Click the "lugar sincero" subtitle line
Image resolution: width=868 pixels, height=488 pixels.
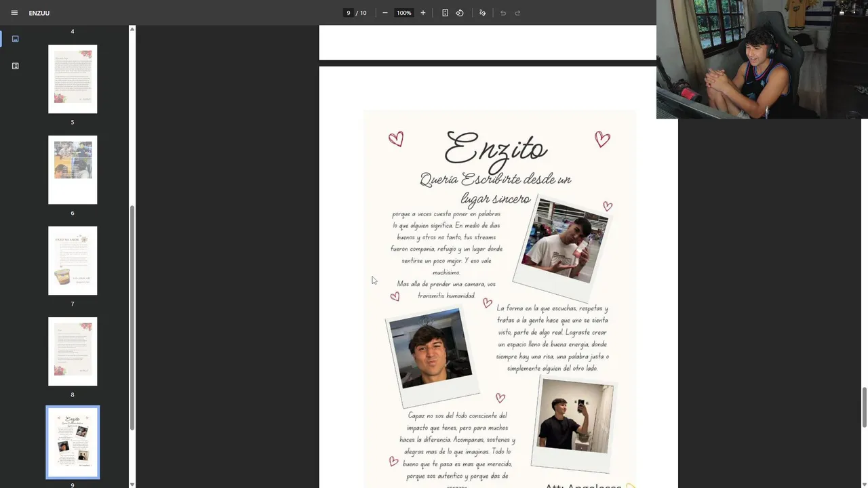click(496, 199)
